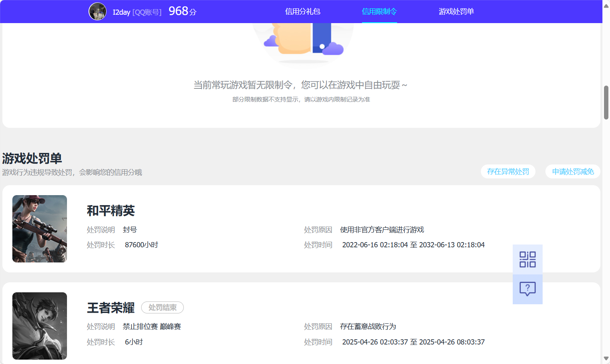The image size is (610, 364).
Task: Switch to the 信用分礼包 tab
Action: pos(303,12)
